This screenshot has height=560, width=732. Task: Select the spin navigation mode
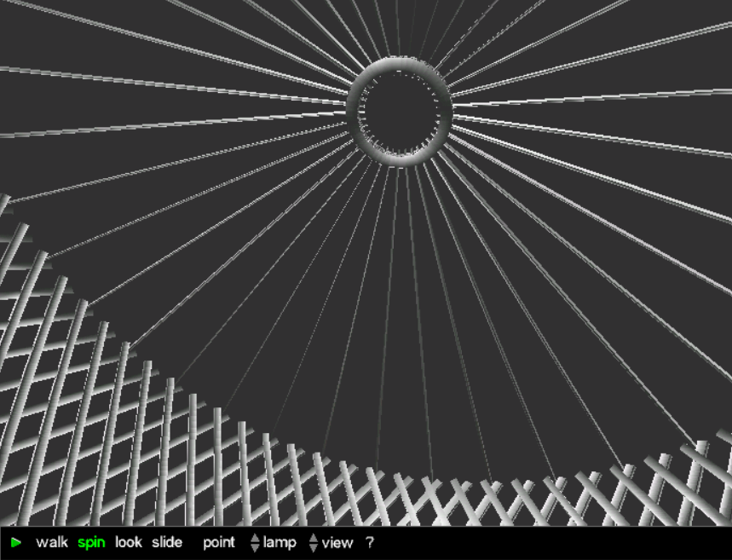click(x=91, y=543)
